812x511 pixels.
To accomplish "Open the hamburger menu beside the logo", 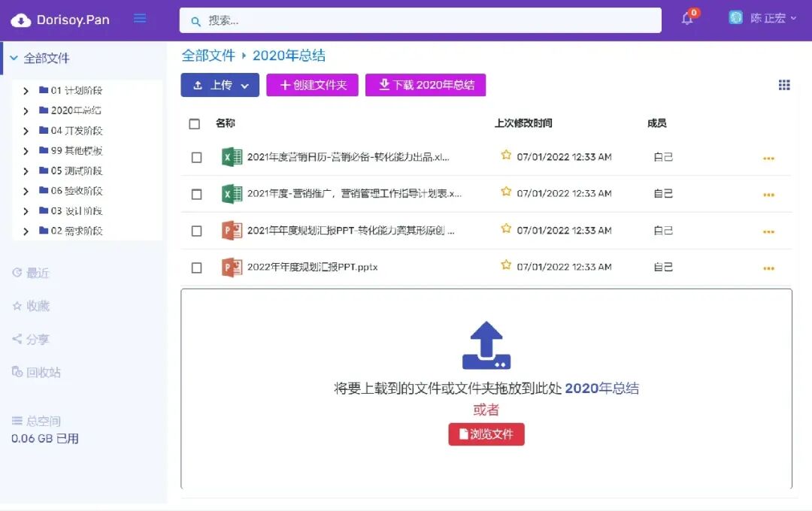I will click(140, 20).
